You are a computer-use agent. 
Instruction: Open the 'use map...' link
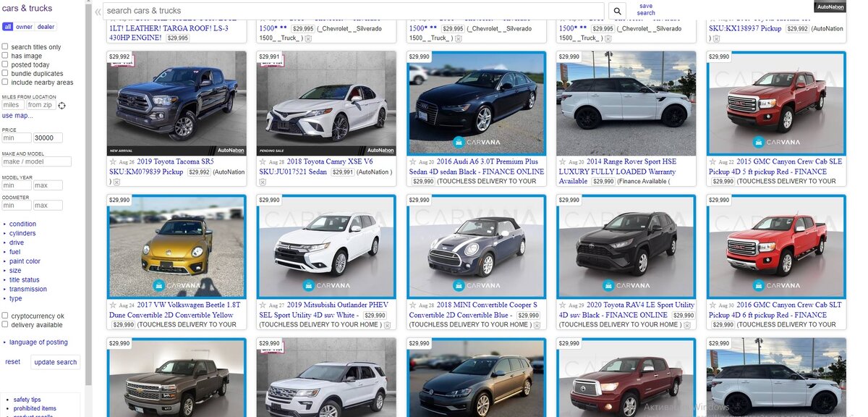click(x=17, y=115)
